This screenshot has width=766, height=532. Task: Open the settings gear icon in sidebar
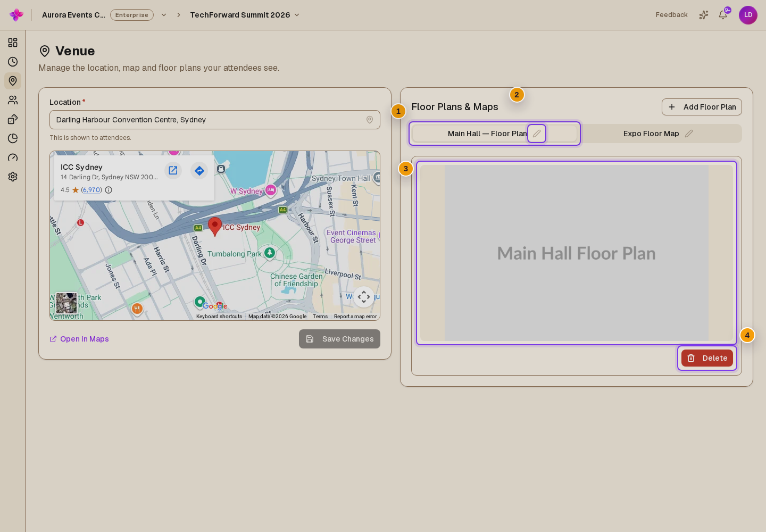click(x=13, y=177)
